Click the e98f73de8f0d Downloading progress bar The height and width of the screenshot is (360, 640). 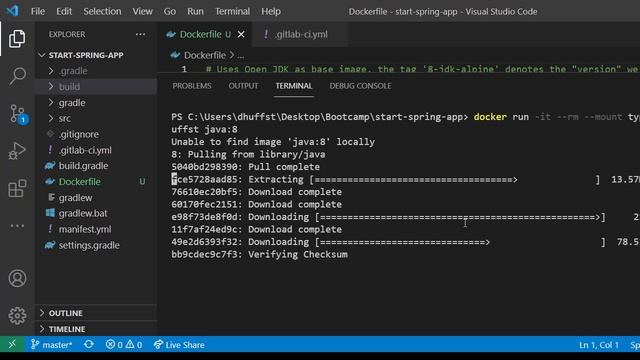pyautogui.click(x=460, y=217)
